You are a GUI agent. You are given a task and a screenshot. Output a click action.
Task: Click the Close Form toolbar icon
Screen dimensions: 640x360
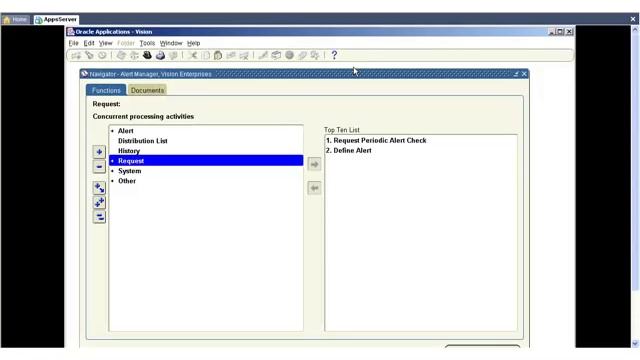pos(173,56)
